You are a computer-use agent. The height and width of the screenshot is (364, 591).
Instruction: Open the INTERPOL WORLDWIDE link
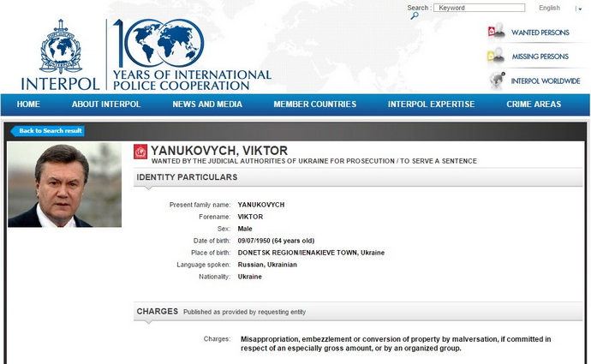(x=546, y=81)
